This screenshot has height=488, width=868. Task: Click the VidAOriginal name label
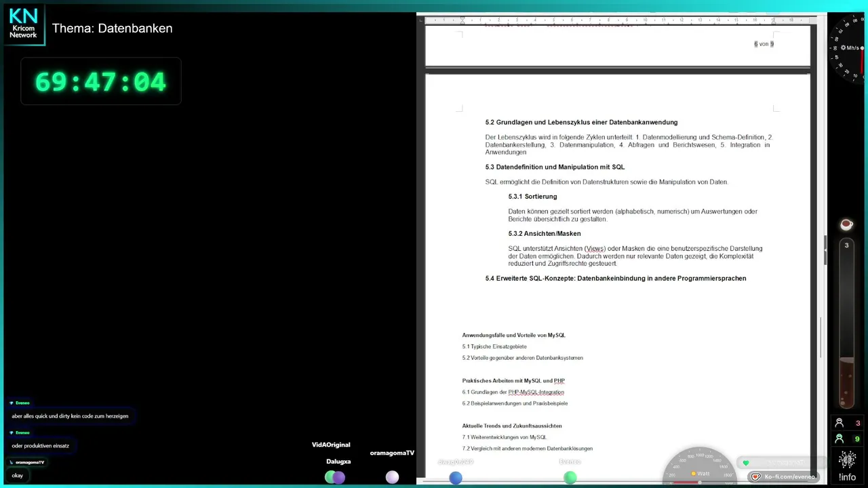[x=331, y=445]
